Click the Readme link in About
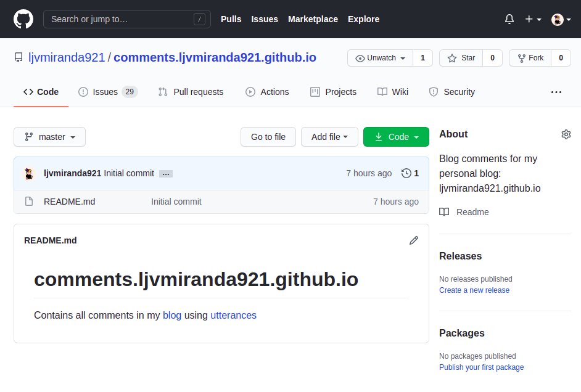Viewport: 581px width, 392px height. pos(472,212)
